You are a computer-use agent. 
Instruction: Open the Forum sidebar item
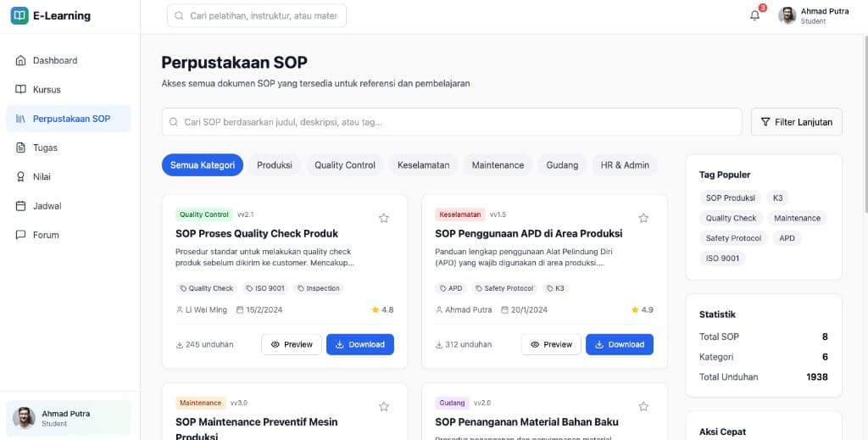pos(69,235)
